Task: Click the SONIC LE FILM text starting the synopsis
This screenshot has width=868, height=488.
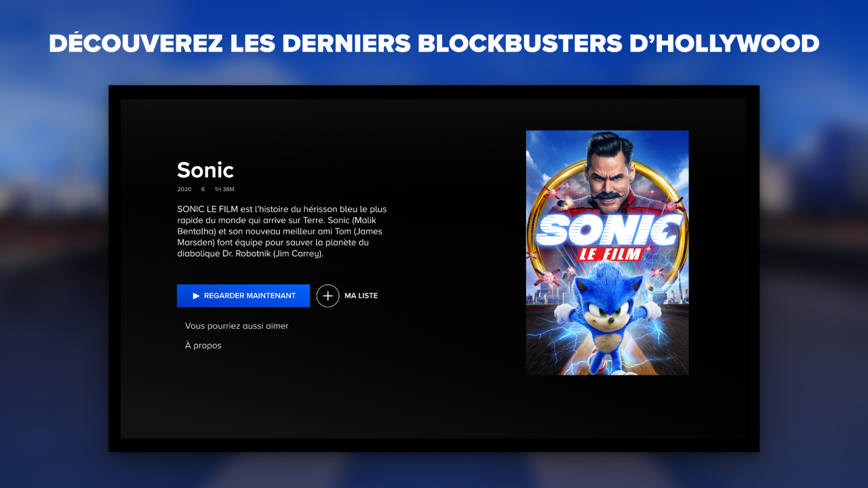Action: click(x=208, y=209)
